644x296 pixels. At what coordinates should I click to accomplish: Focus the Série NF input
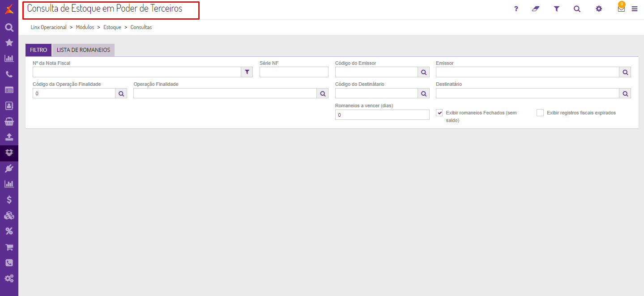pos(294,72)
